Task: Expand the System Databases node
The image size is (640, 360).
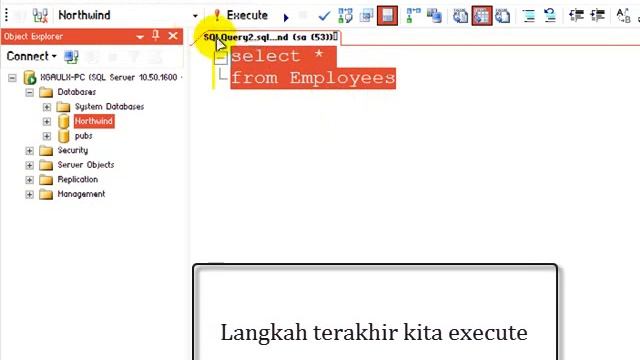Action: pyautogui.click(x=47, y=107)
